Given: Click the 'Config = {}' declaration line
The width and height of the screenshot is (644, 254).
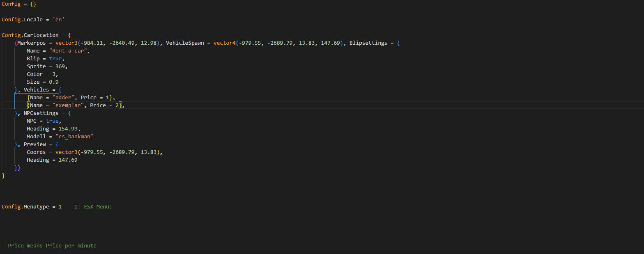Looking at the screenshot, I should [x=18, y=4].
